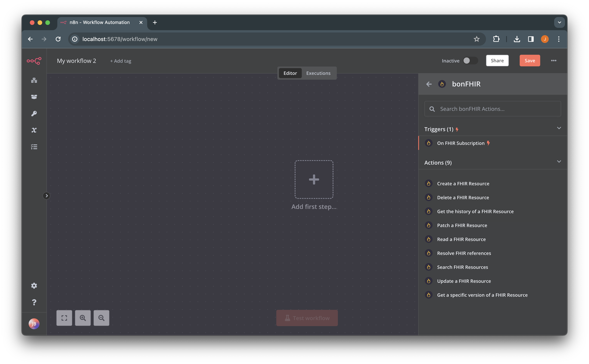The image size is (589, 364).
Task: Collapse the Triggers (1) section
Action: (559, 128)
